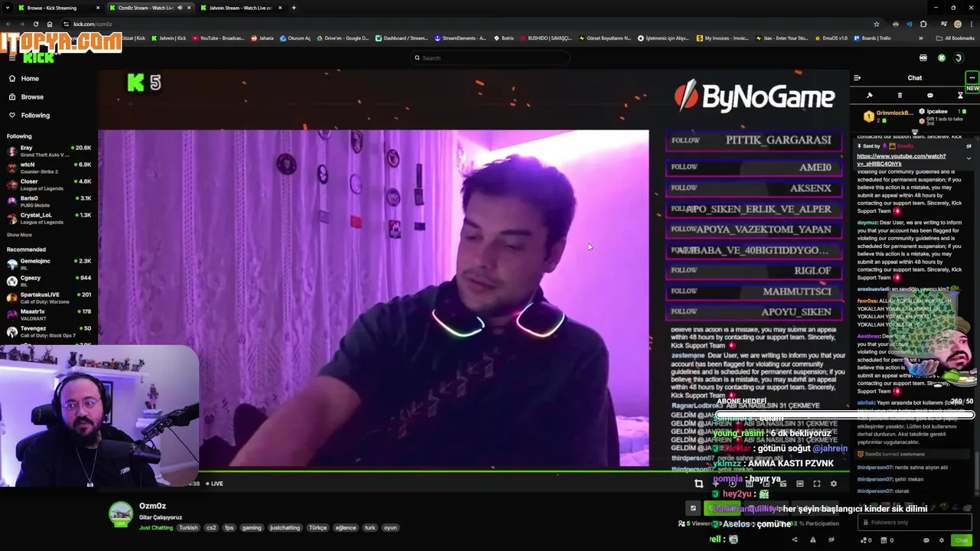The width and height of the screenshot is (980, 551).
Task: Open Chrome tab search dropdown
Action: click(x=8, y=8)
